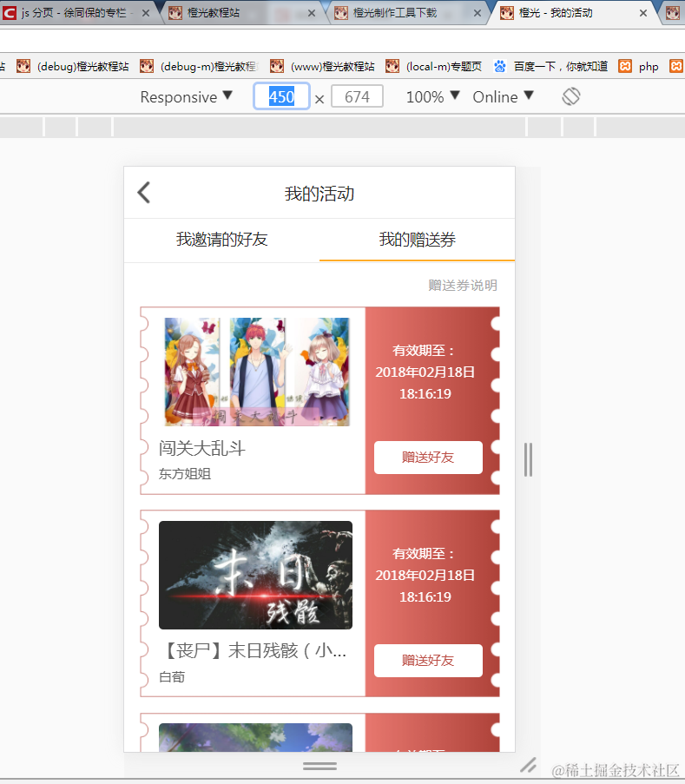685x784 pixels.
Task: Open the Responsive device dropdown
Action: (x=187, y=96)
